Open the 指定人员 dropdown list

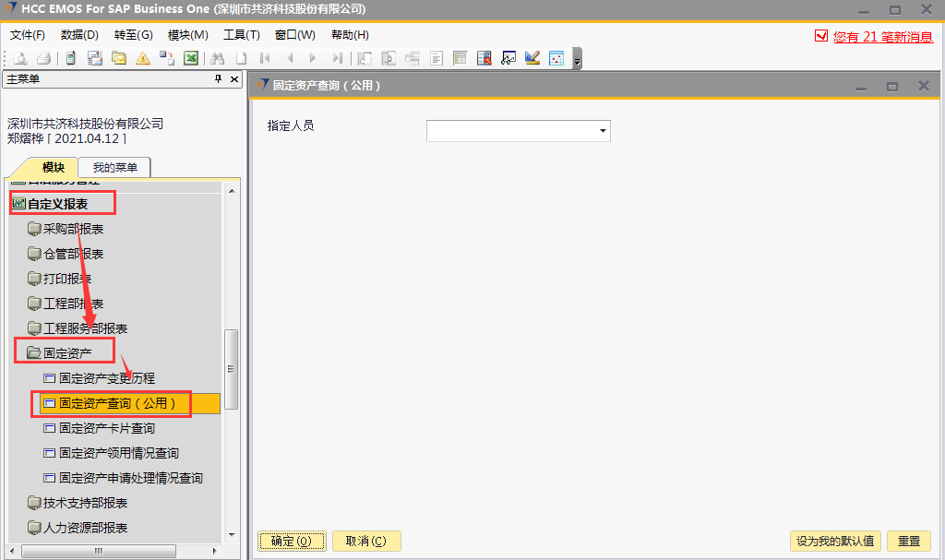tap(603, 131)
